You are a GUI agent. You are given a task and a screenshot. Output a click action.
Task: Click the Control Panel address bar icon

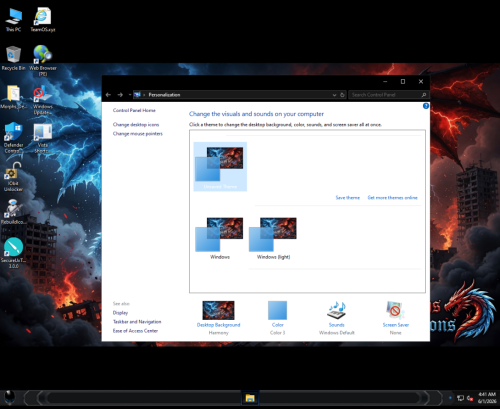point(137,95)
